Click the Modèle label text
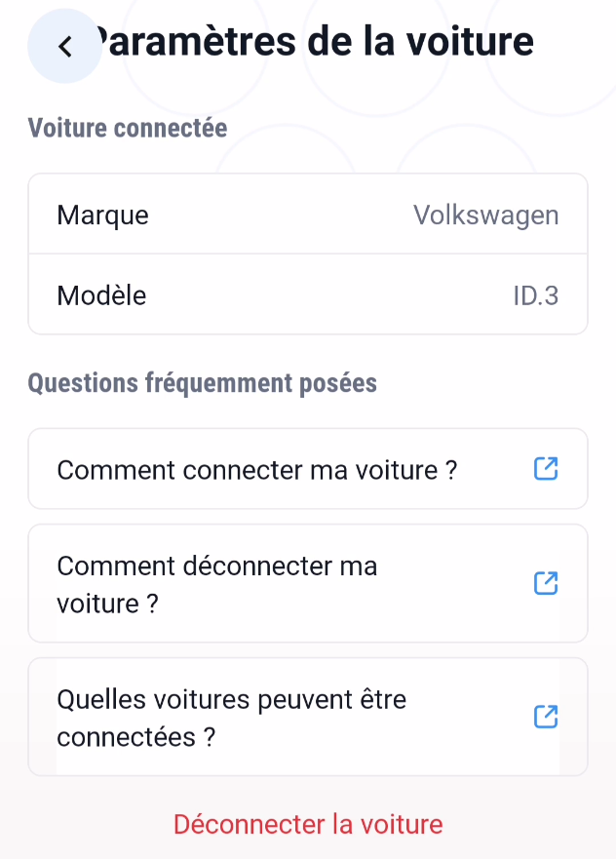This screenshot has height=859, width=616. pyautogui.click(x=101, y=295)
